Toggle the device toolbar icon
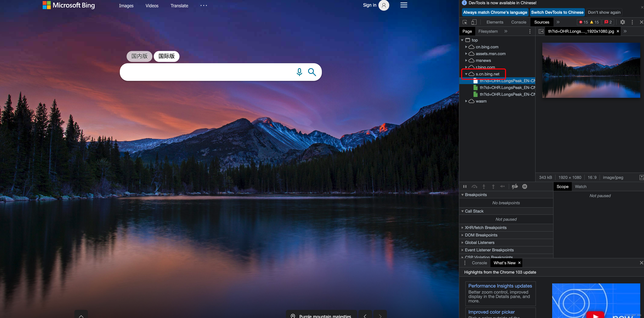644x318 pixels. coord(474,22)
